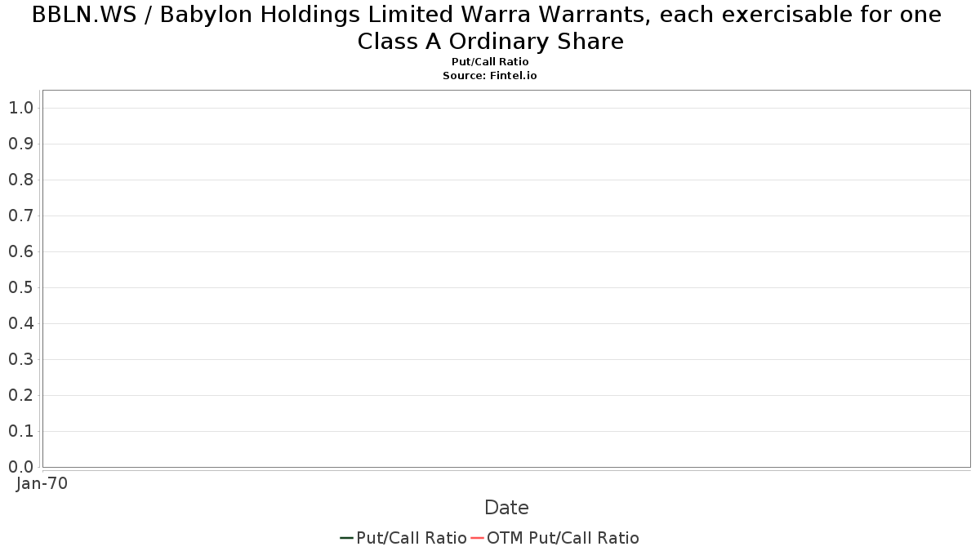Click the 0.2 y-axis tick label
This screenshot has width=980, height=551.
pyautogui.click(x=20, y=395)
